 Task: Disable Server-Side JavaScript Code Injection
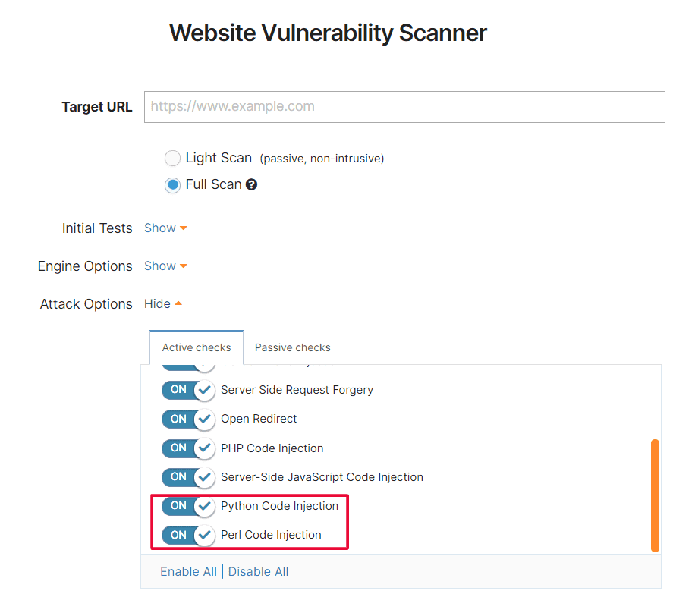click(187, 477)
